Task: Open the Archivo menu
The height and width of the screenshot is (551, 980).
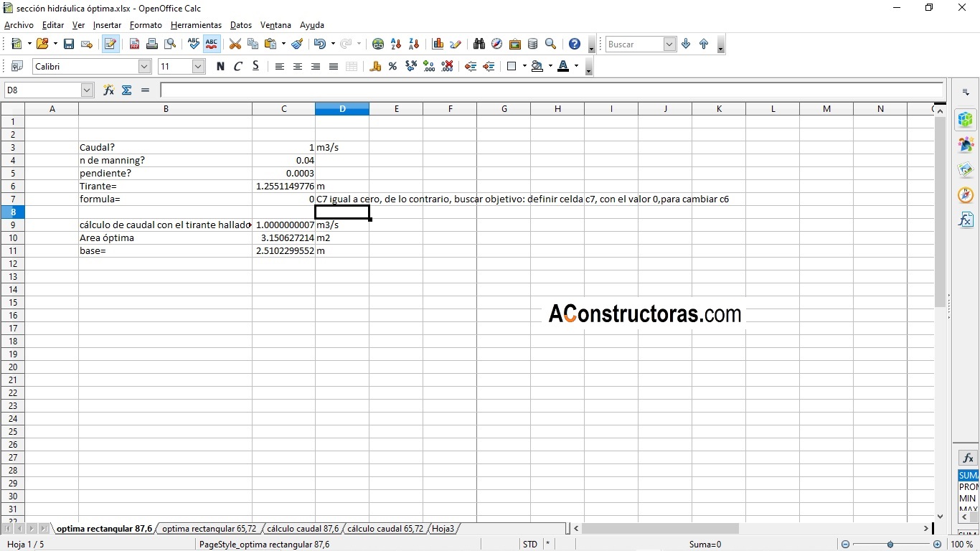Action: point(19,25)
